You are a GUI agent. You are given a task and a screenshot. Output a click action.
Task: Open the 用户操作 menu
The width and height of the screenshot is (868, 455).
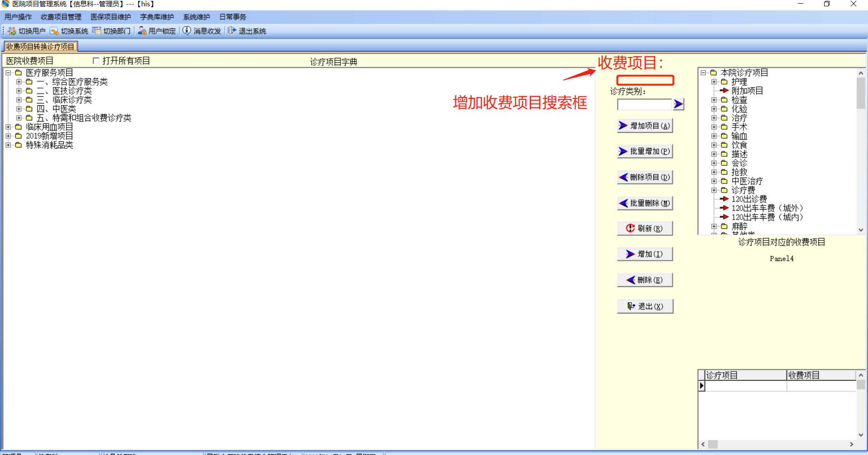tap(18, 17)
